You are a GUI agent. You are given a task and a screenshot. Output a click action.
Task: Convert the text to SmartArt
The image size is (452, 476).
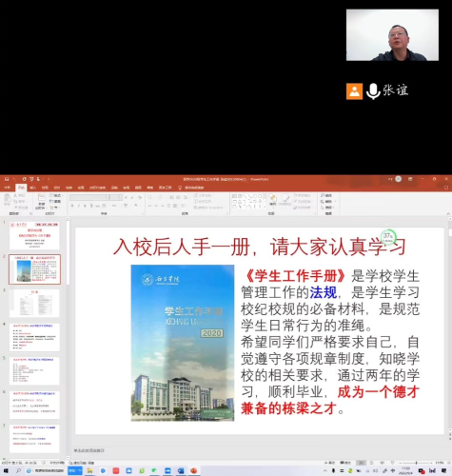tap(209, 208)
